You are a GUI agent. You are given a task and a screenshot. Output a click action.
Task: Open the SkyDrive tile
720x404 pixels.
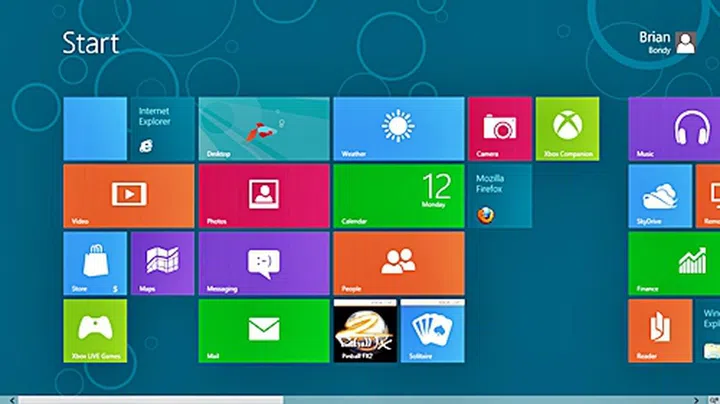[x=660, y=195]
